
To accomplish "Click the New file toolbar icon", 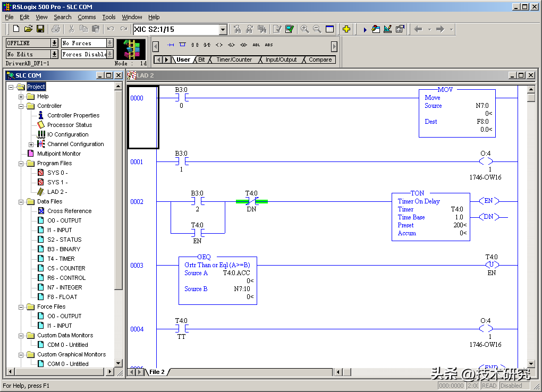I will [x=16, y=29].
